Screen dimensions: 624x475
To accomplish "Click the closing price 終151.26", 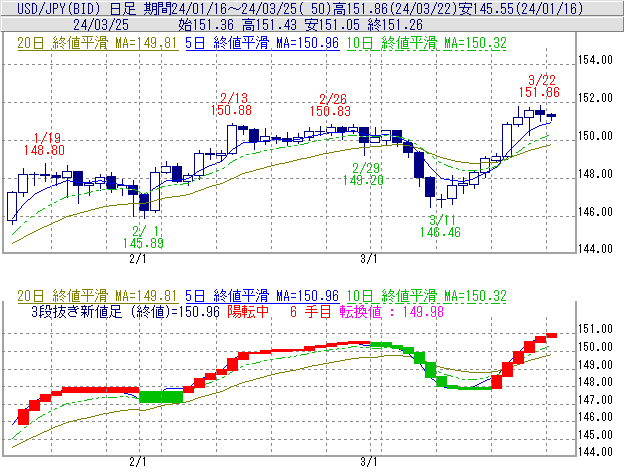I will tap(395, 25).
